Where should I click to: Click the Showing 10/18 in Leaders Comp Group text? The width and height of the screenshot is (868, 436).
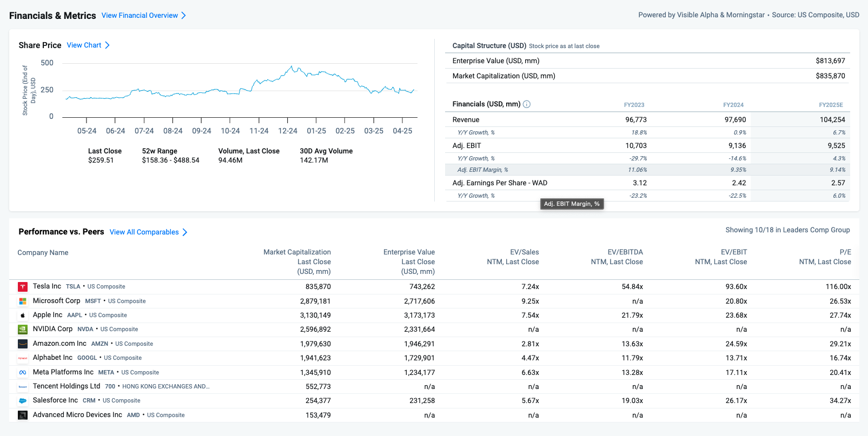coord(787,230)
